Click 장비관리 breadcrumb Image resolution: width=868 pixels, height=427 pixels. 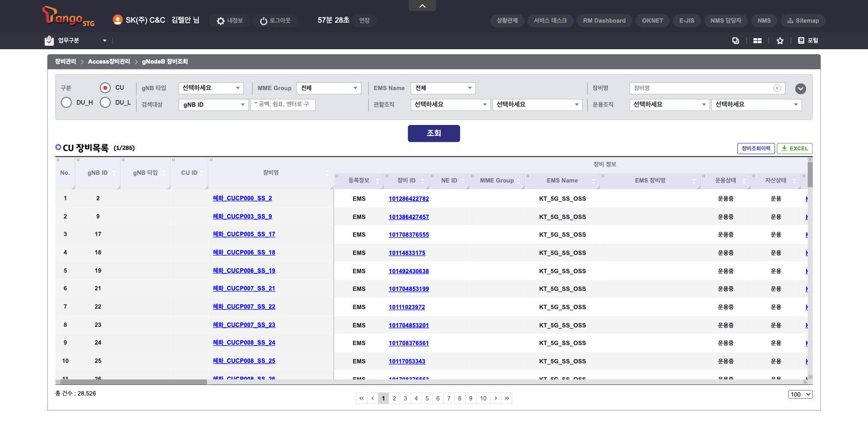tap(65, 61)
